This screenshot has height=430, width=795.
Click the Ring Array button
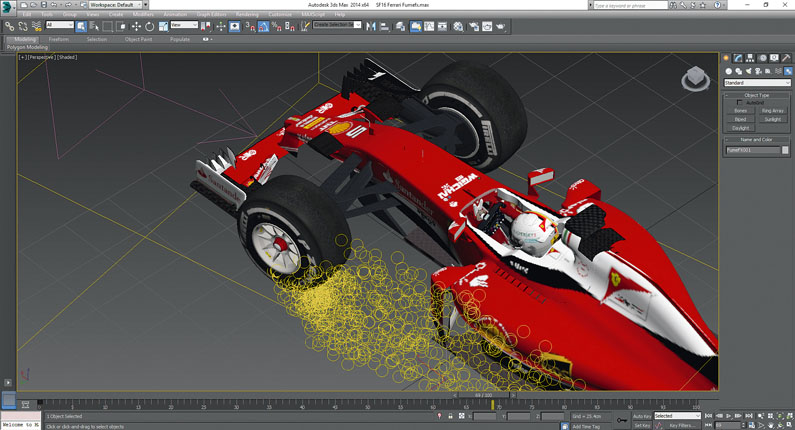(x=772, y=111)
